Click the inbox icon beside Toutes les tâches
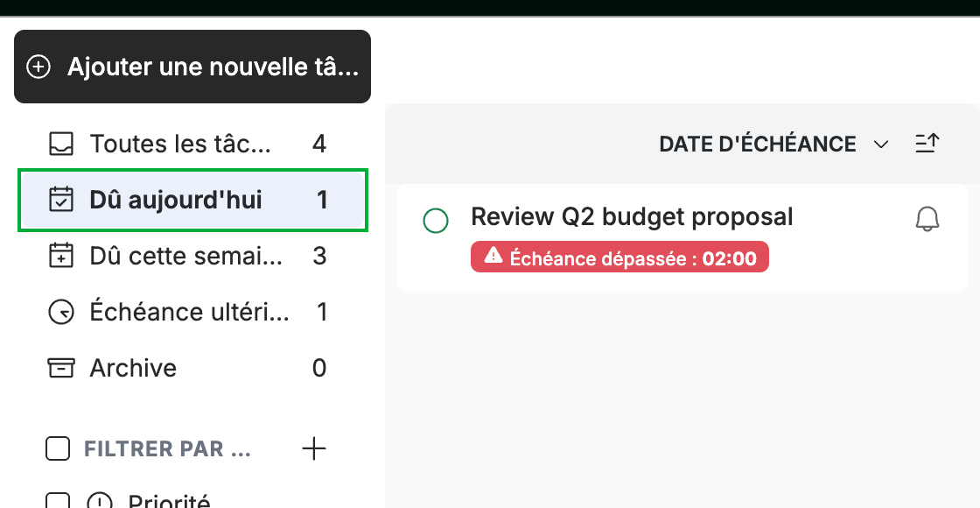The height and width of the screenshot is (508, 980). (61, 144)
